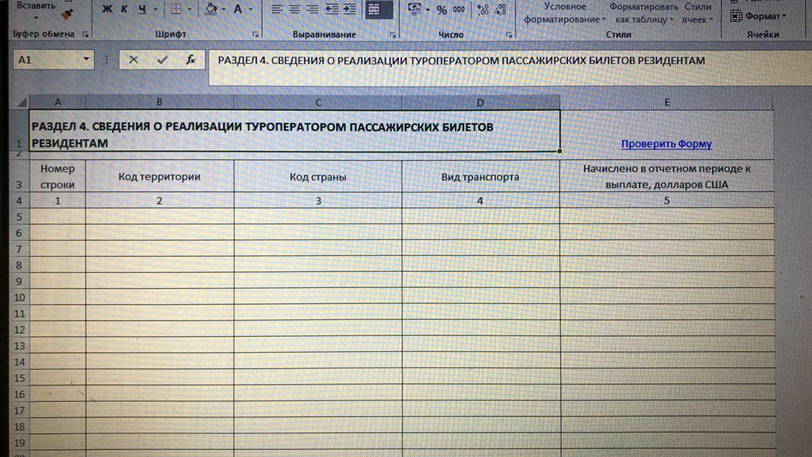Apply percent style to the cell
The width and height of the screenshot is (812, 457).
pos(441,10)
